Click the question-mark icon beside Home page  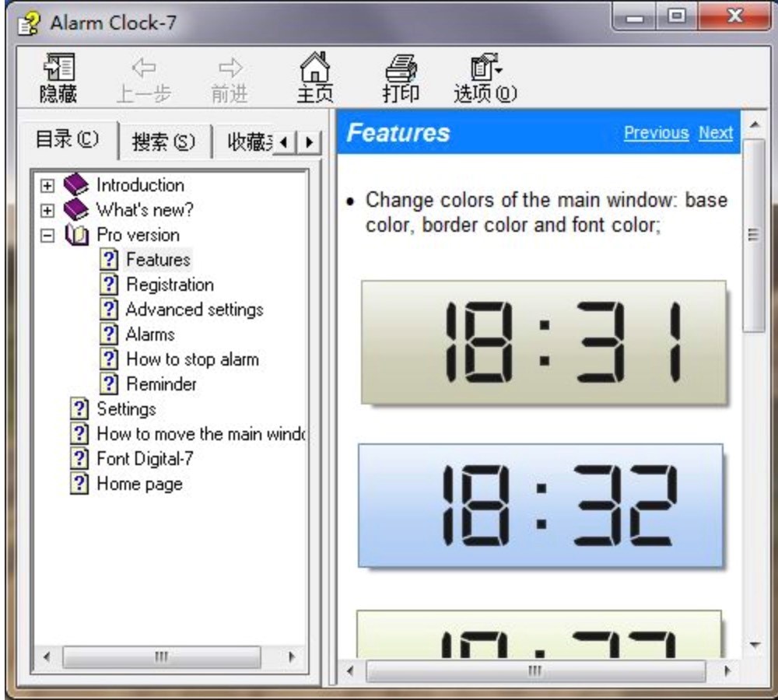80,483
